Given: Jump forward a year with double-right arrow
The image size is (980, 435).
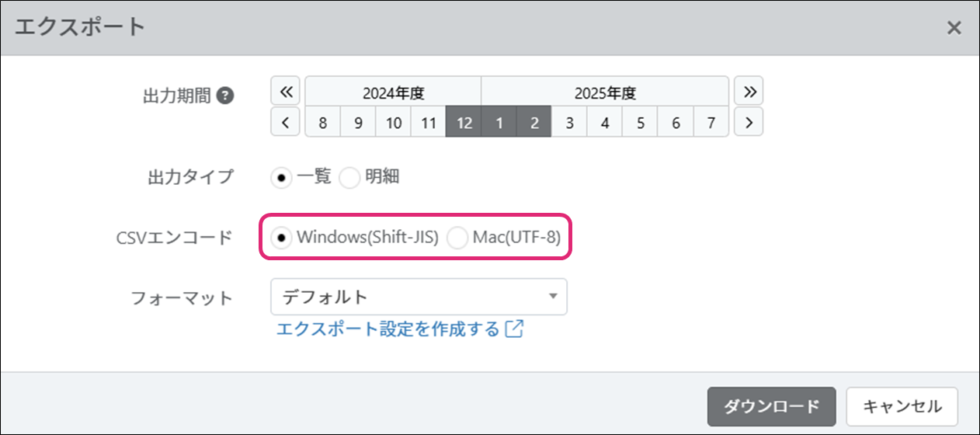Looking at the screenshot, I should pyautogui.click(x=749, y=92).
